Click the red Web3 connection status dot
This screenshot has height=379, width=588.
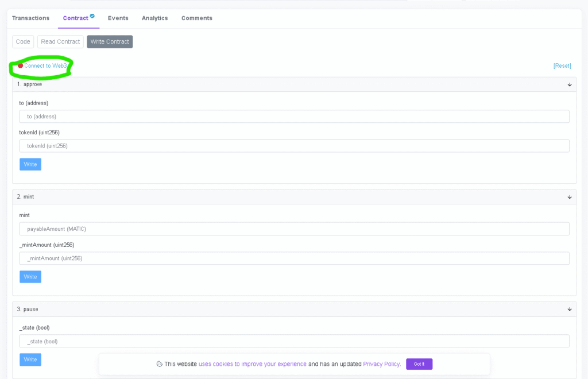coord(21,65)
